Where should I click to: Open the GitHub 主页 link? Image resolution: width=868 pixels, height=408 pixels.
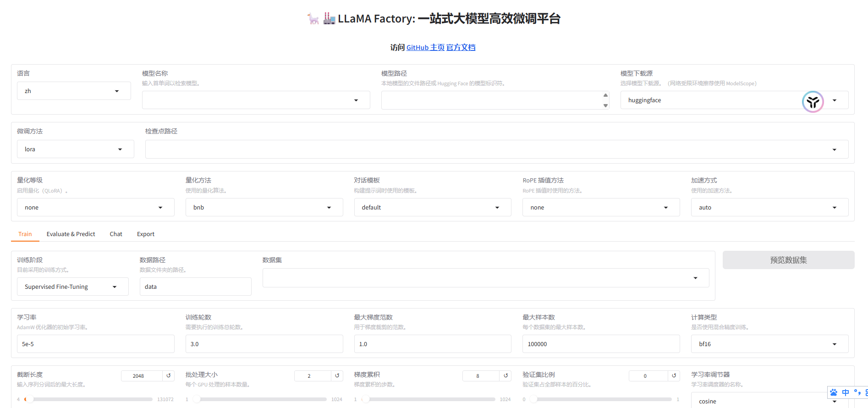coord(425,47)
